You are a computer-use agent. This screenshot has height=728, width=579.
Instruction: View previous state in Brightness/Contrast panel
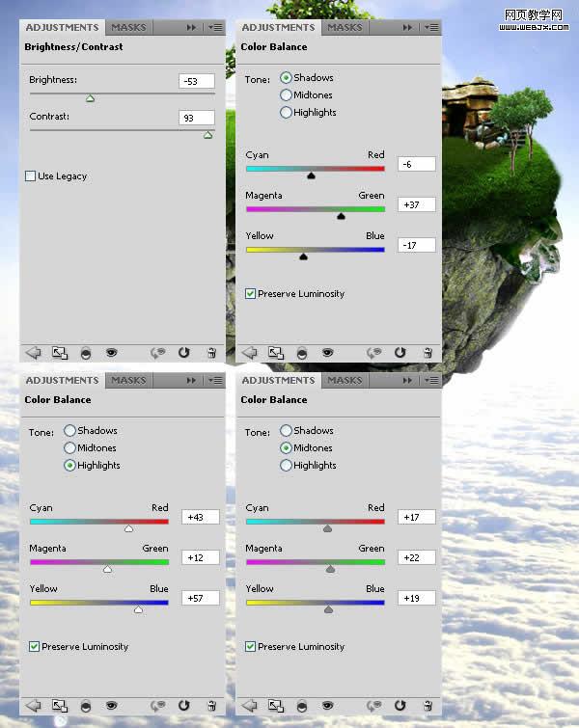point(158,353)
